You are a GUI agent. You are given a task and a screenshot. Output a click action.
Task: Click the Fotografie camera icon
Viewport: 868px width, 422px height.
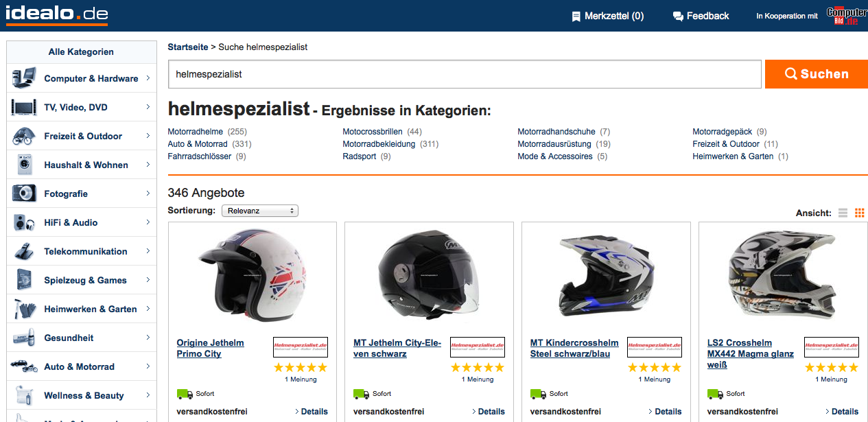(x=24, y=194)
